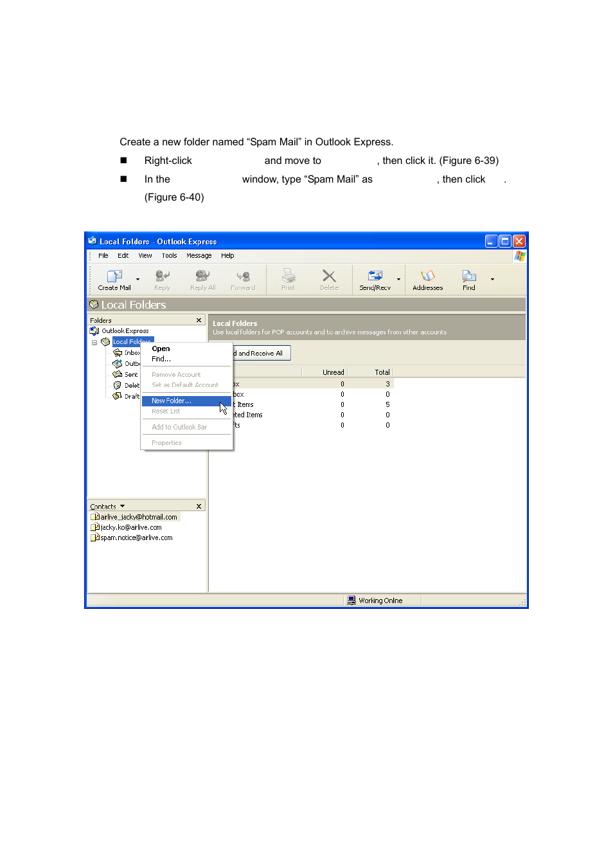Viewport: 613px width, 868px height.
Task: Click the Working Online status icon
Action: pyautogui.click(x=351, y=600)
